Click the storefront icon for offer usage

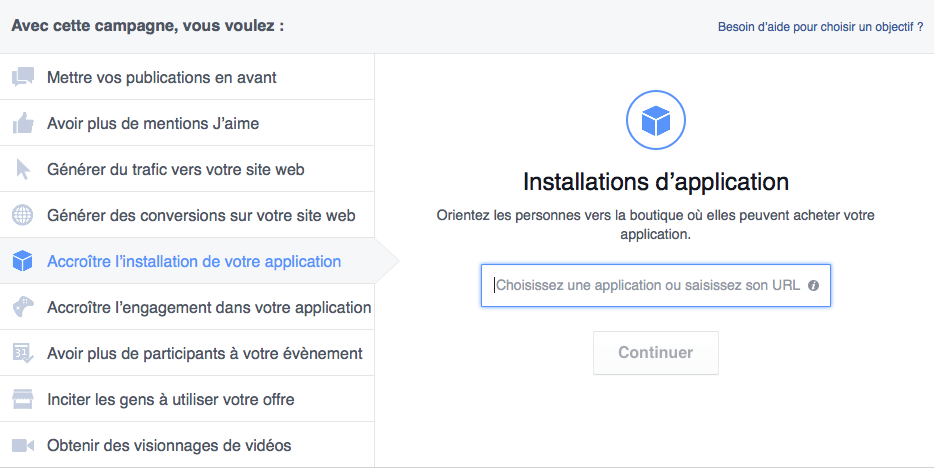point(22,399)
